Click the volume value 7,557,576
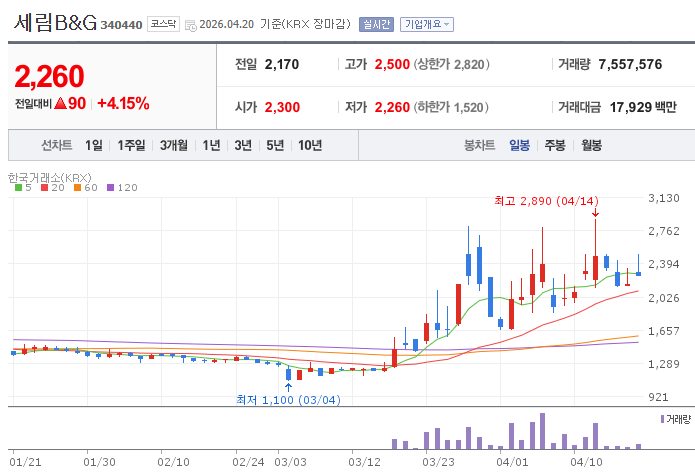Screen dimensions: 695x476 630,64
